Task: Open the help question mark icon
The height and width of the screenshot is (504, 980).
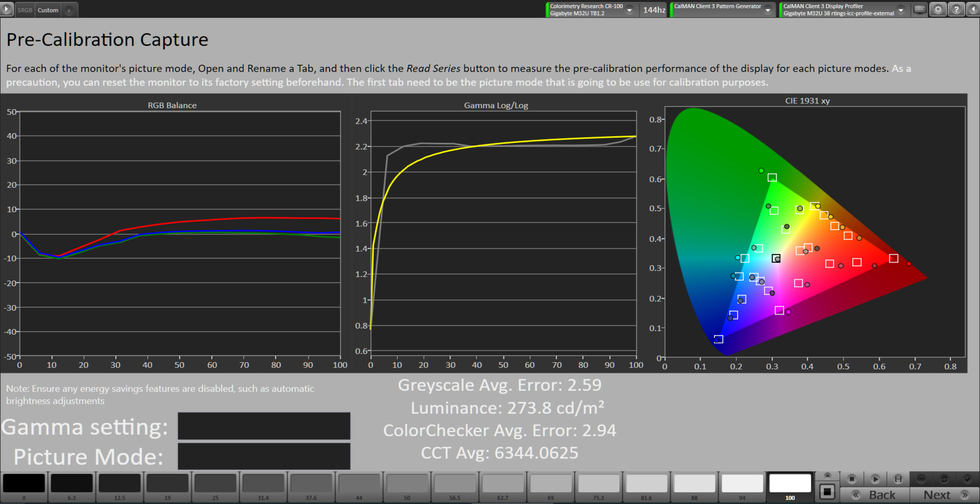Action: pos(956,9)
